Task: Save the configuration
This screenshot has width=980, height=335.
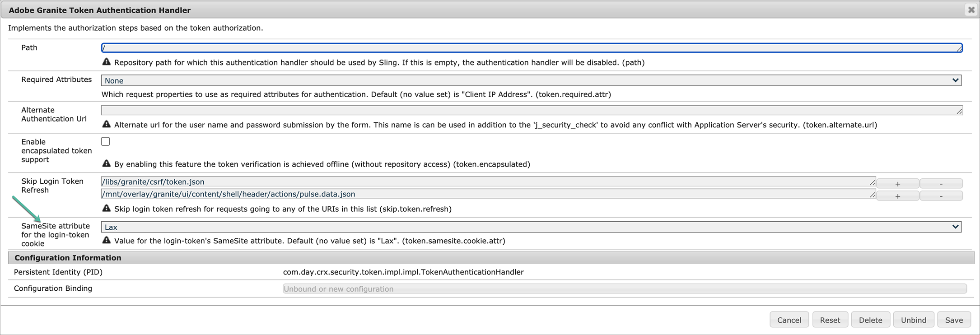Action: [954, 320]
